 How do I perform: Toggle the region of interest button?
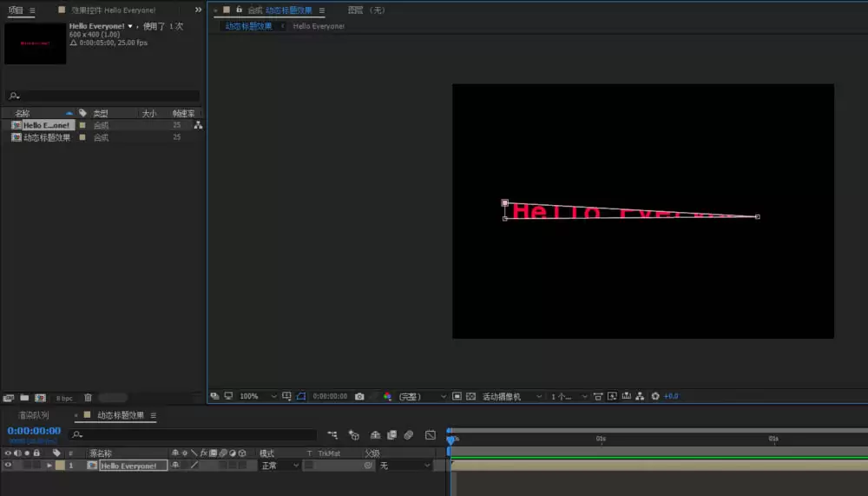(457, 396)
